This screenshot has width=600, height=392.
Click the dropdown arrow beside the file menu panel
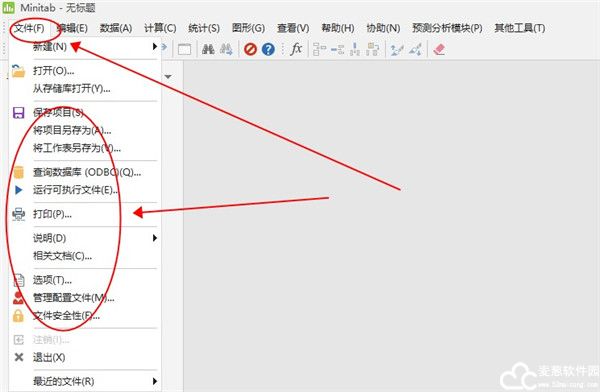tap(168, 77)
